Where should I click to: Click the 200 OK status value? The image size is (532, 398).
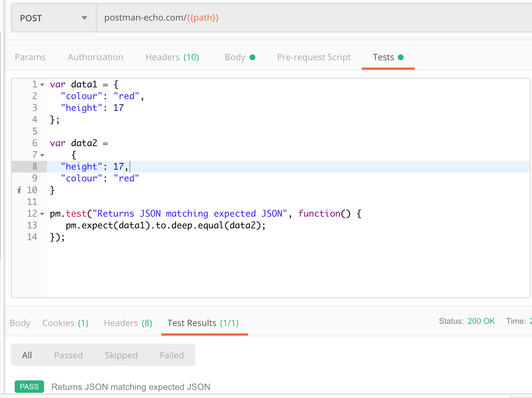pos(481,321)
